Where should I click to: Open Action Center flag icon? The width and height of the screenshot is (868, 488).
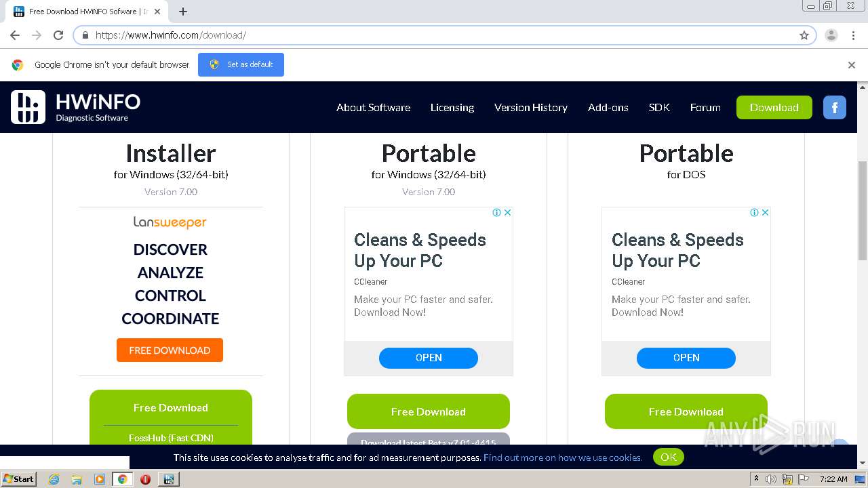804,479
